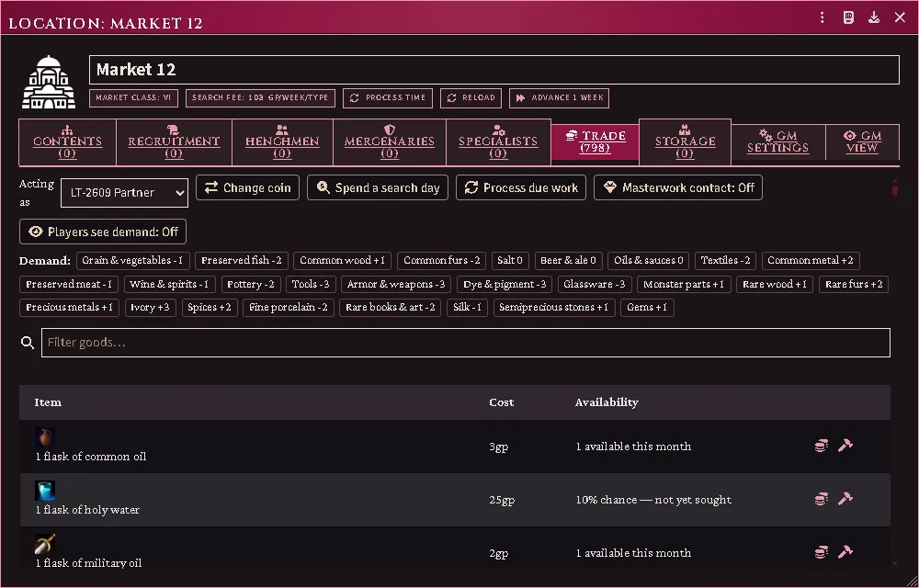Select the Common metal +2 demand tag

[x=811, y=261]
